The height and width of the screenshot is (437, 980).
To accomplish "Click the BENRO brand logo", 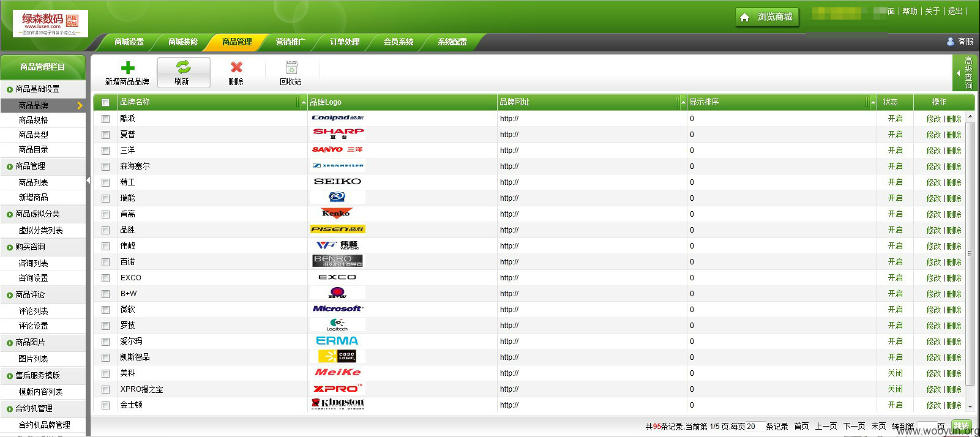I will 338,261.
